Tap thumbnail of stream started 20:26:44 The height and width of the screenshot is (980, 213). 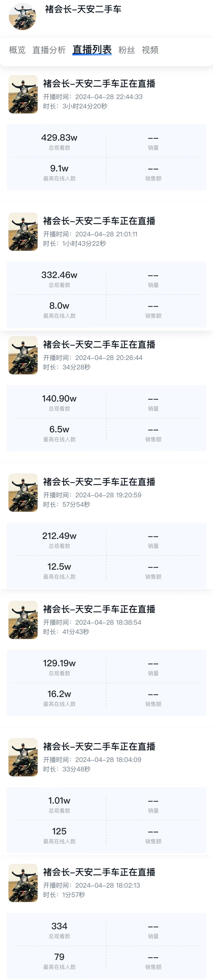tap(23, 355)
